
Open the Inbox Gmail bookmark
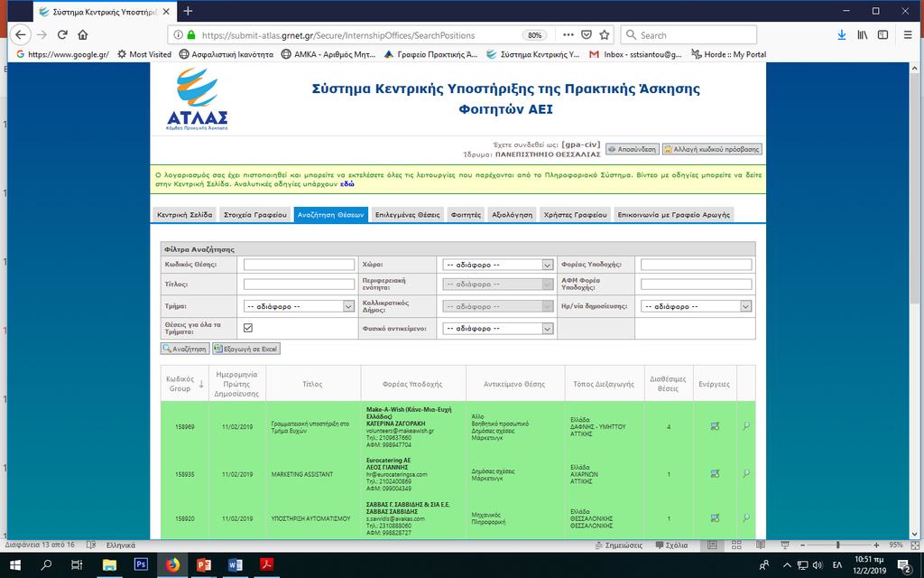634,54
